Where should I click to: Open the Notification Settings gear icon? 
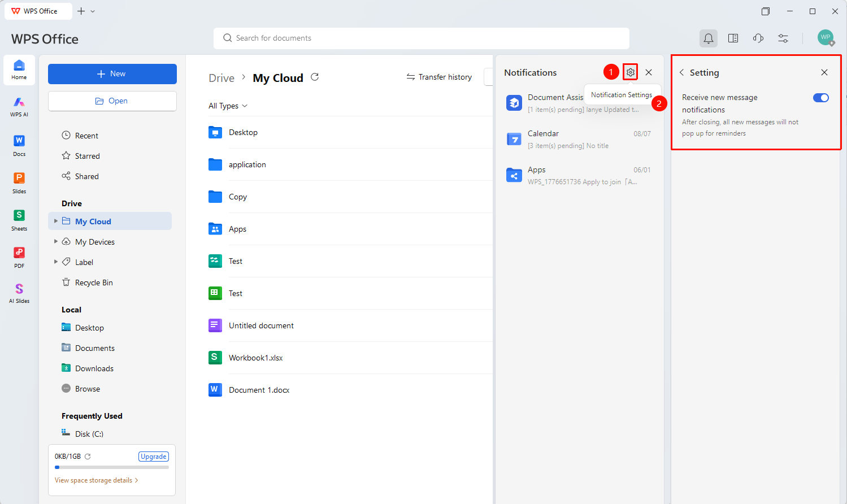point(631,72)
